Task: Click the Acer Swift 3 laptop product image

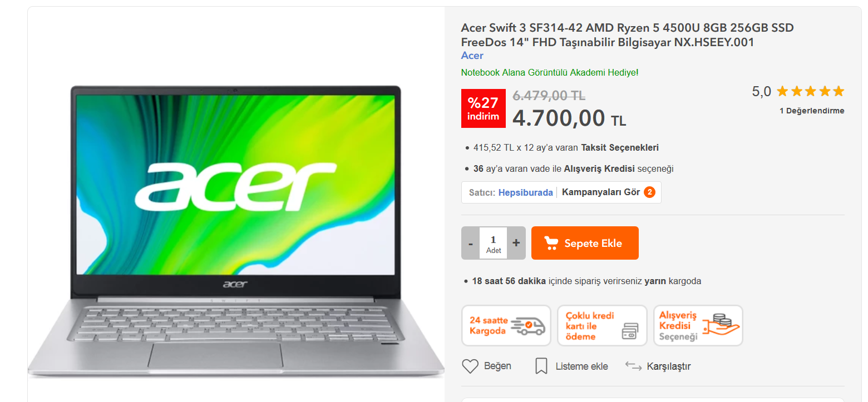Action: [236, 232]
